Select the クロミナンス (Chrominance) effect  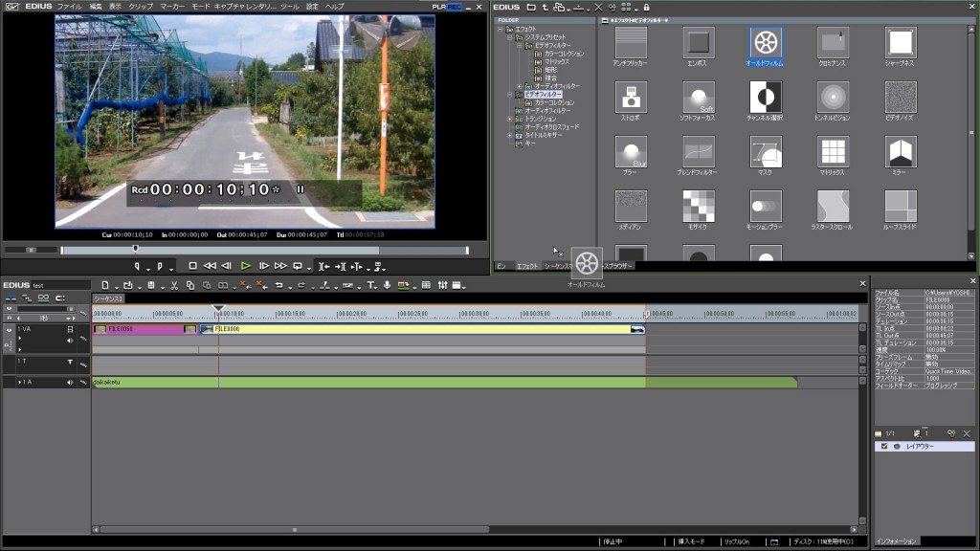[x=833, y=43]
